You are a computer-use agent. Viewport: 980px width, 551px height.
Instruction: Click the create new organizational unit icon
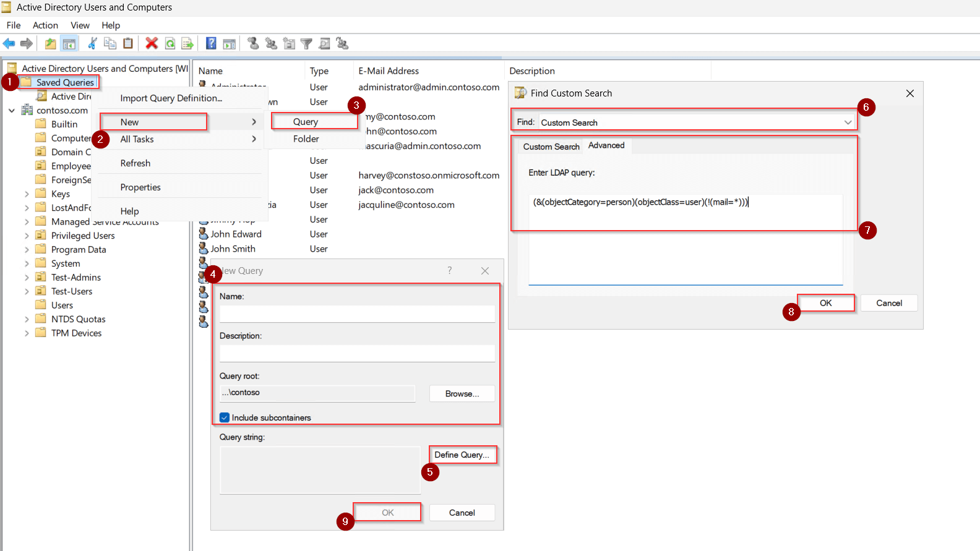pos(289,43)
